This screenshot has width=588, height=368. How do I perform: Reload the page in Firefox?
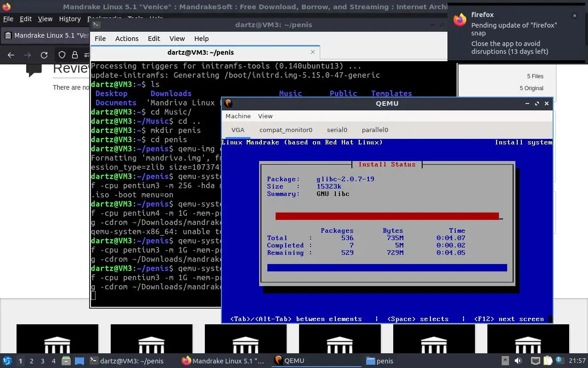pyautogui.click(x=44, y=55)
